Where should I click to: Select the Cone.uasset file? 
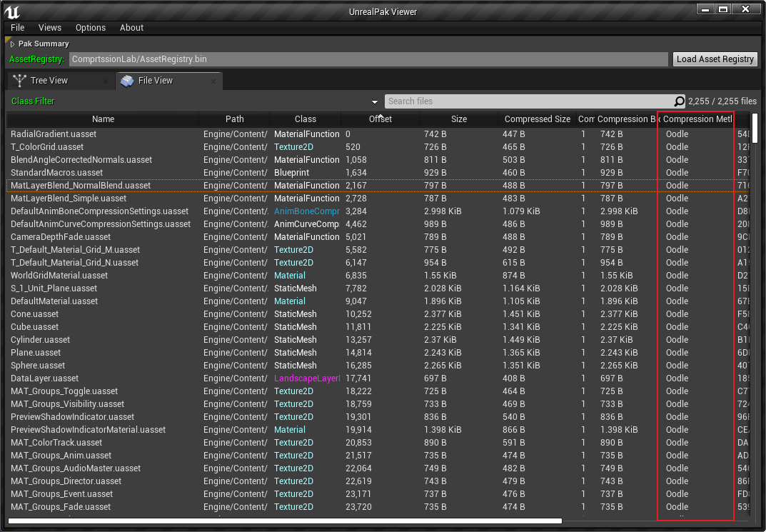click(378, 314)
